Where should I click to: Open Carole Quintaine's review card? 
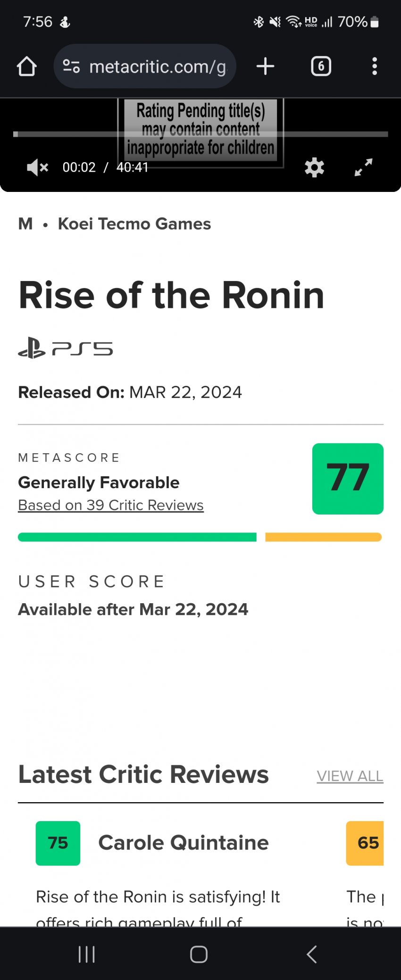coord(183,843)
